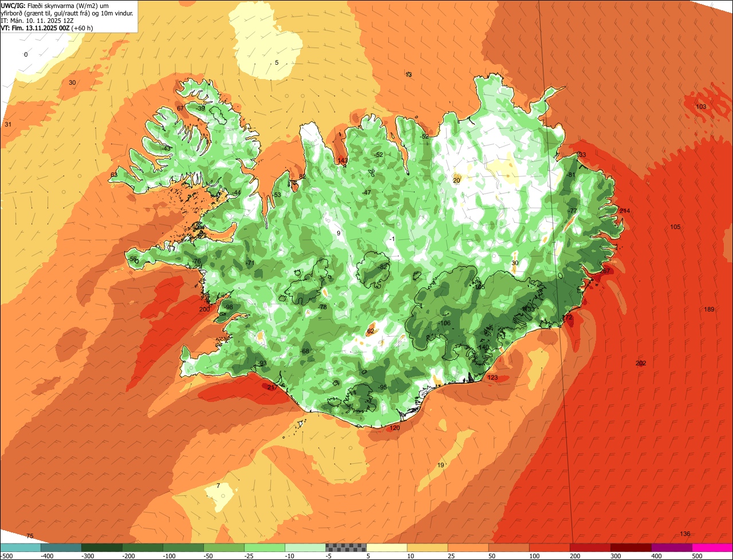
Task: Click the "-500" legend tick label
Action: (6, 556)
